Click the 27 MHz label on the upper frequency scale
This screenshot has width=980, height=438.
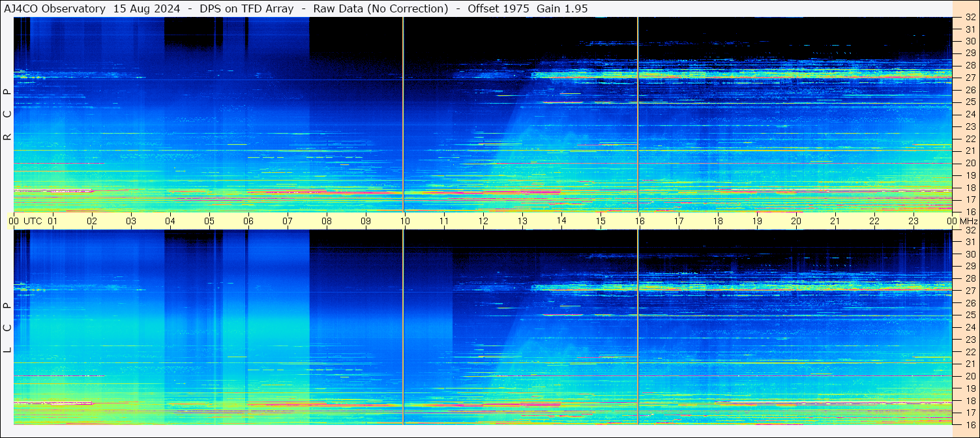click(x=969, y=78)
